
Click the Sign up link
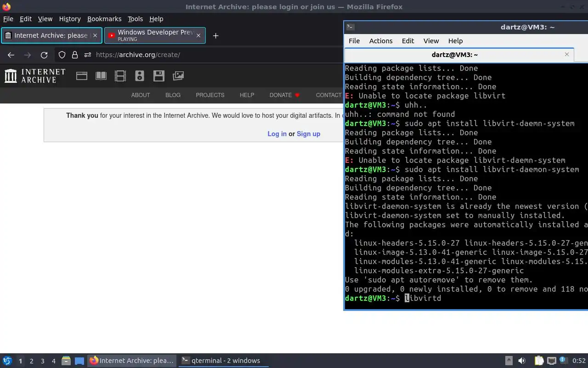click(308, 134)
